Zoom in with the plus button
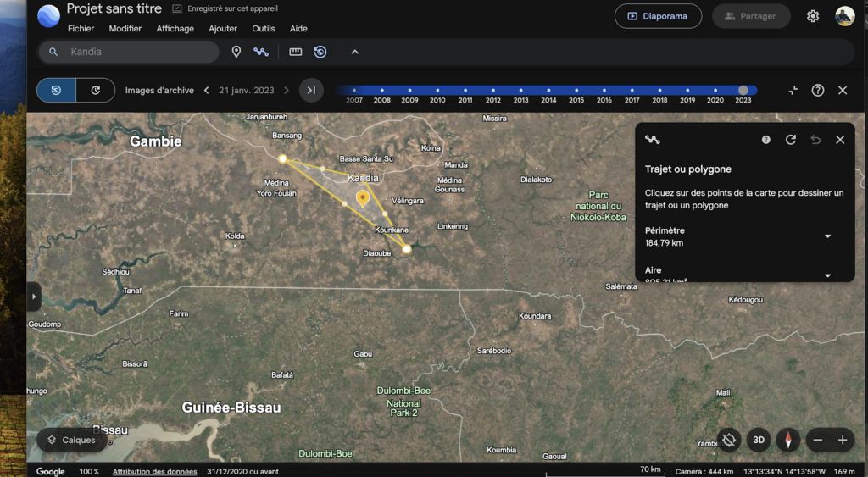 (x=843, y=441)
